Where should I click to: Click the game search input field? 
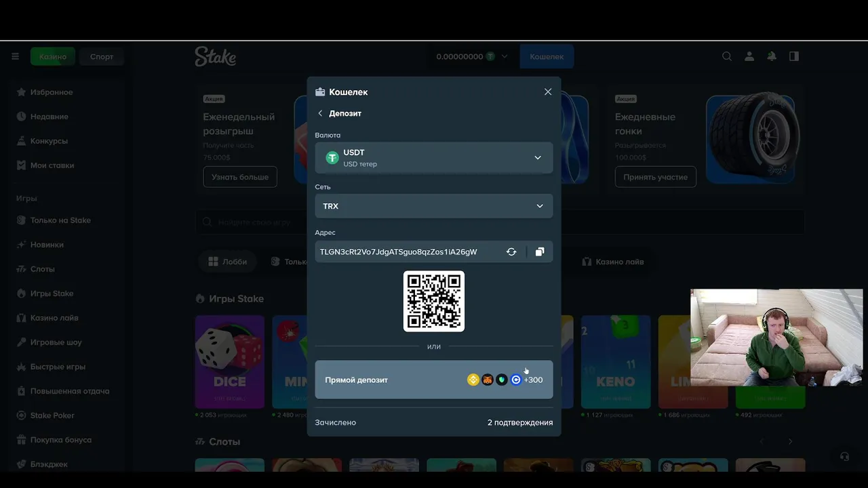[x=500, y=222]
